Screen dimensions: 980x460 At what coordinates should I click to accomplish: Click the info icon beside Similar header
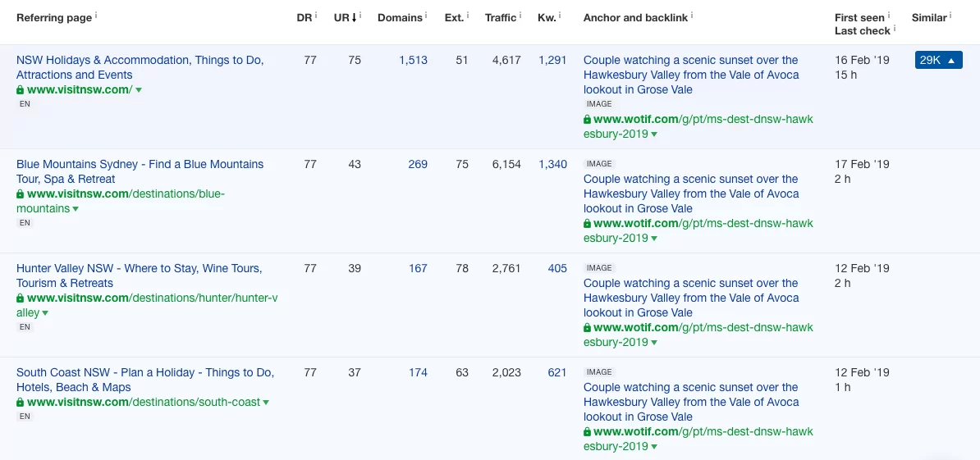(950, 15)
